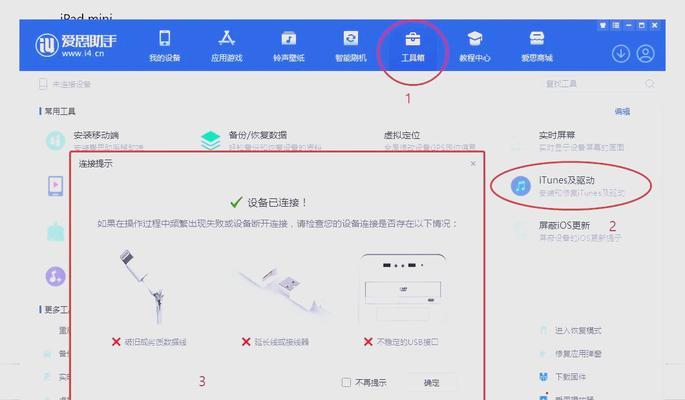Open the download manager arrow icon
Image resolution: width=685 pixels, height=400 pixels.
point(621,54)
